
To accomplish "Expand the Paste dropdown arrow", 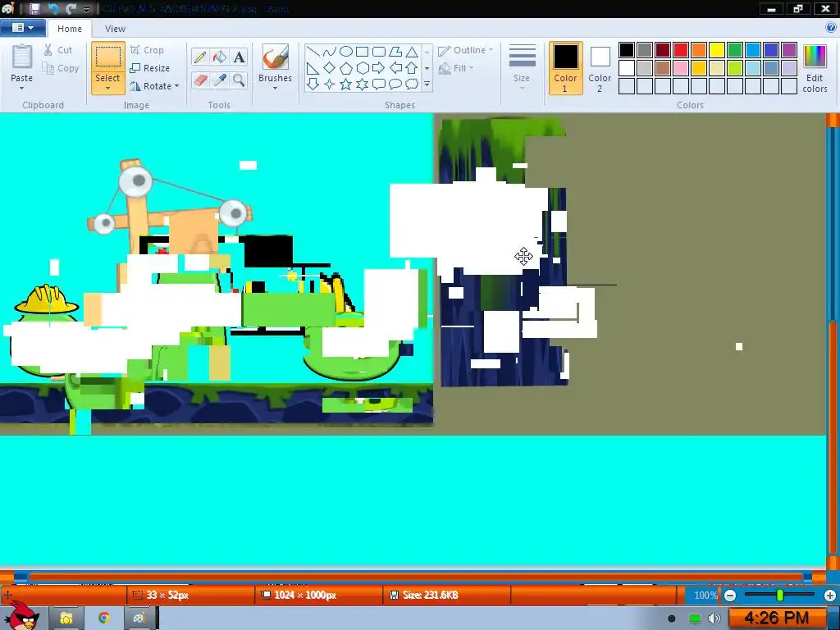I will (x=21, y=89).
